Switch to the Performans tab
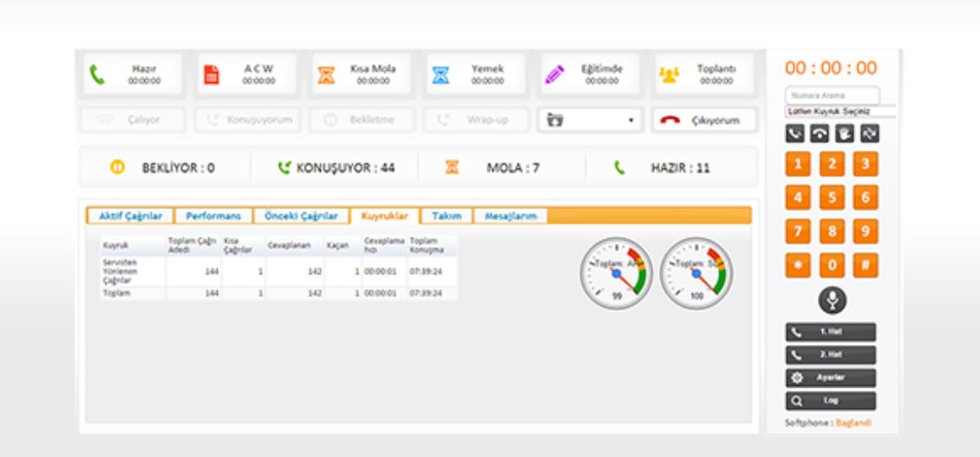This screenshot has width=980, height=457. [x=213, y=216]
